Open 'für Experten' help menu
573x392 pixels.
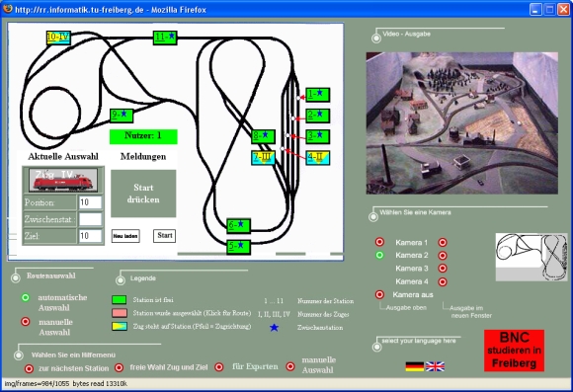pos(219,367)
